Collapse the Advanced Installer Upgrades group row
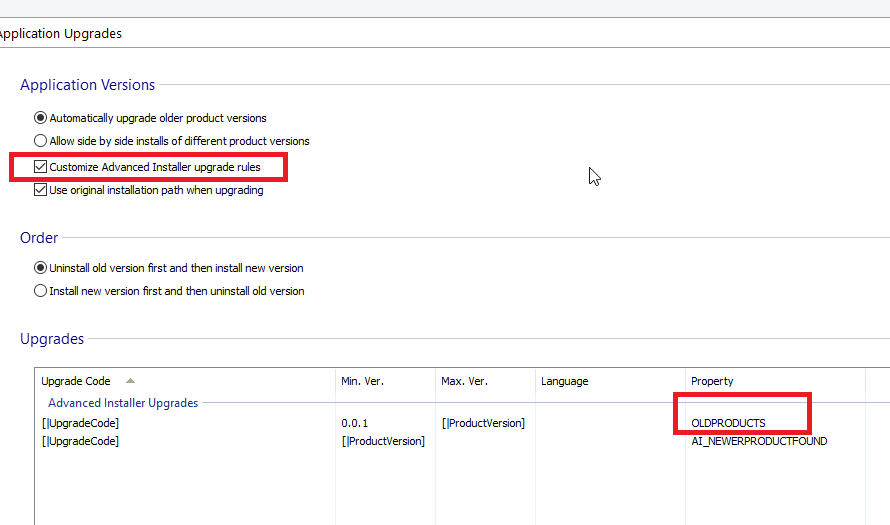This screenshot has width=890, height=525. click(x=123, y=403)
